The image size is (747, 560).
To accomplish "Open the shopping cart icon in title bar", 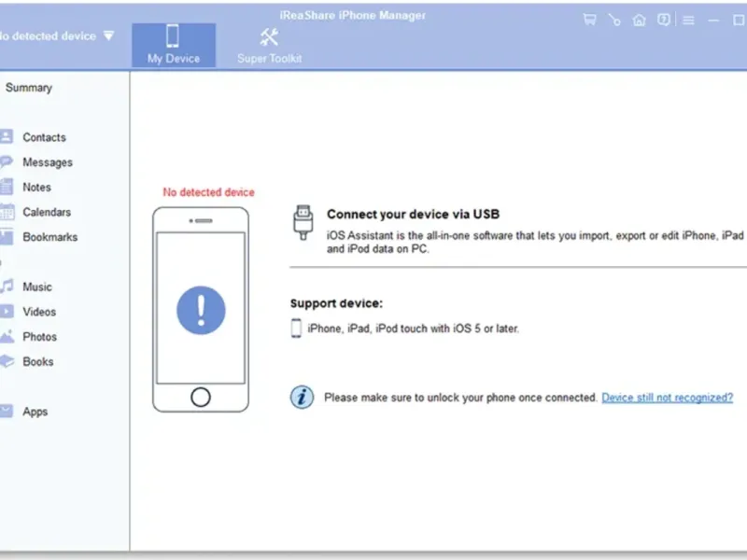I will coord(590,20).
